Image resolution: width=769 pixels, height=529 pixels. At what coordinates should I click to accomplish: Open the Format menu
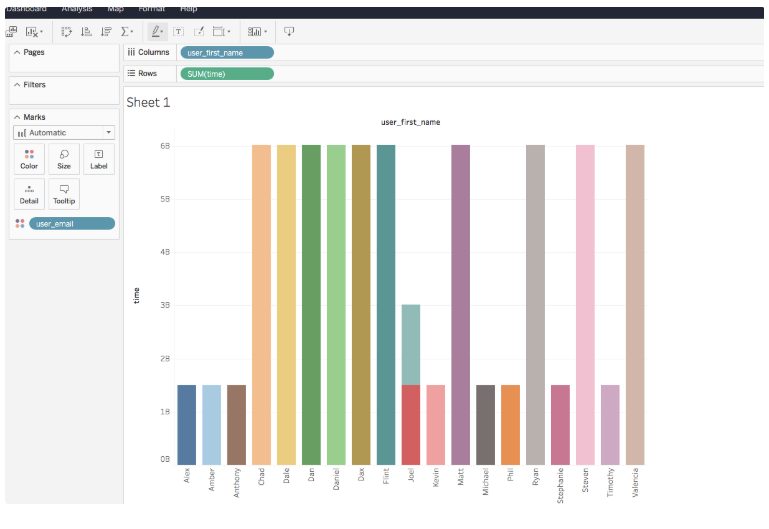pyautogui.click(x=152, y=8)
